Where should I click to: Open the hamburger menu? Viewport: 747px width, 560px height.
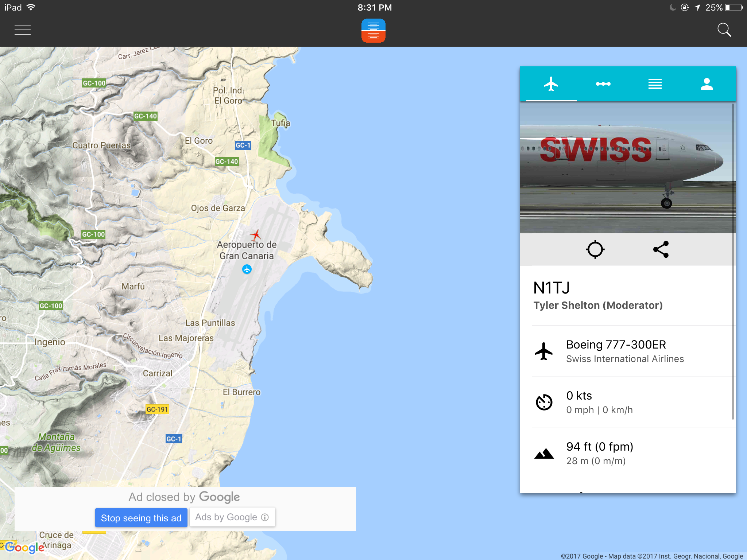point(23,30)
